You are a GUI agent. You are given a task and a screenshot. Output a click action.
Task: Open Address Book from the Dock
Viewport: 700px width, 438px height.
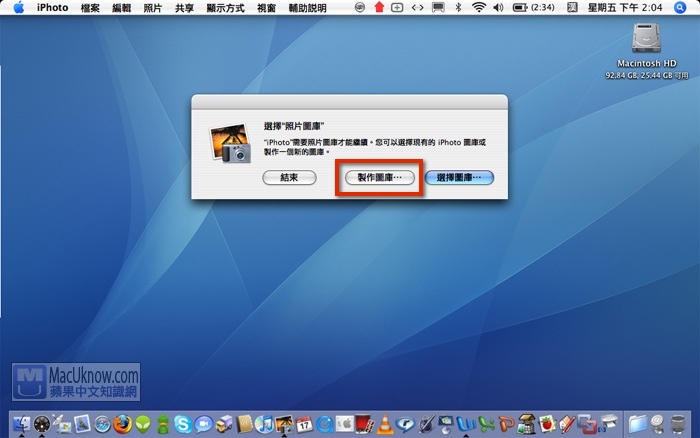[244, 424]
